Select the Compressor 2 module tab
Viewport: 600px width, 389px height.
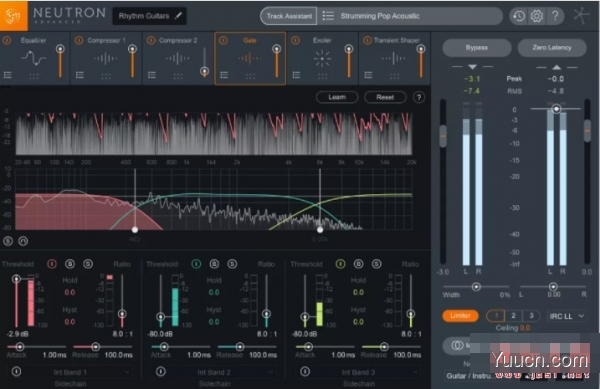pyautogui.click(x=178, y=59)
